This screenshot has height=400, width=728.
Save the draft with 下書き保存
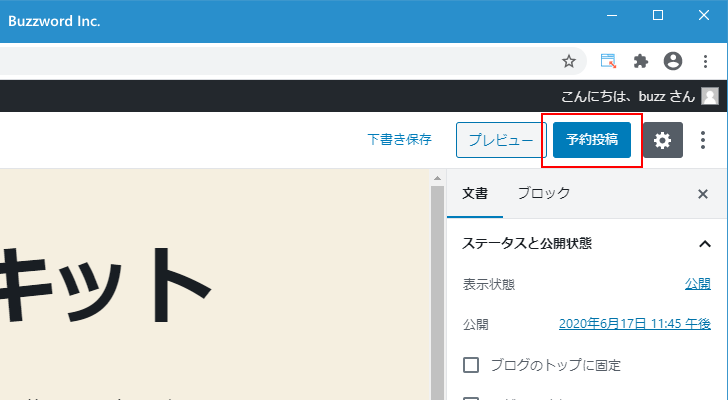point(399,139)
